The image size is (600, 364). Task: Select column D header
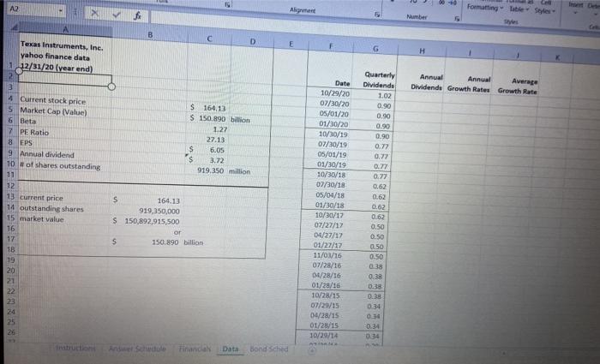point(253,41)
